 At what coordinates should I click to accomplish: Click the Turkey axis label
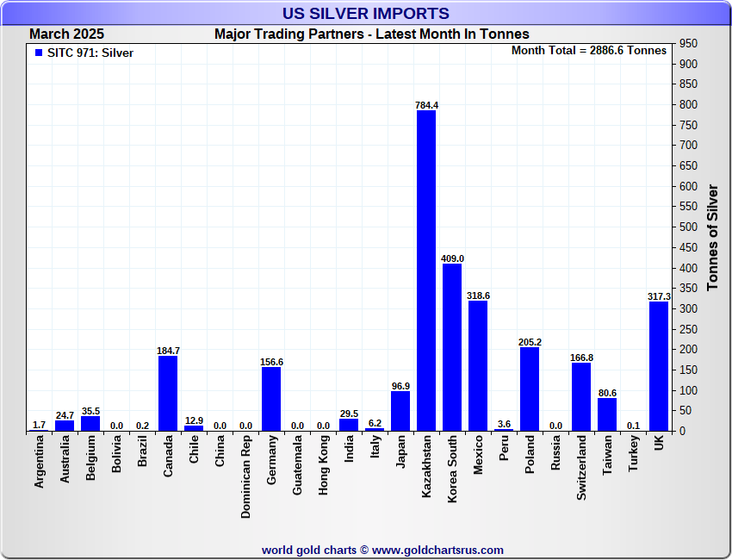(633, 453)
